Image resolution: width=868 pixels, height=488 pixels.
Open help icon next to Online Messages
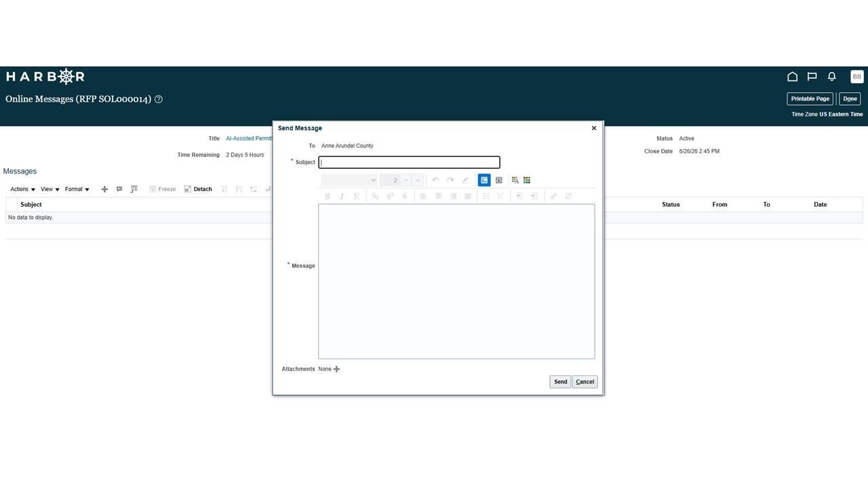[159, 99]
